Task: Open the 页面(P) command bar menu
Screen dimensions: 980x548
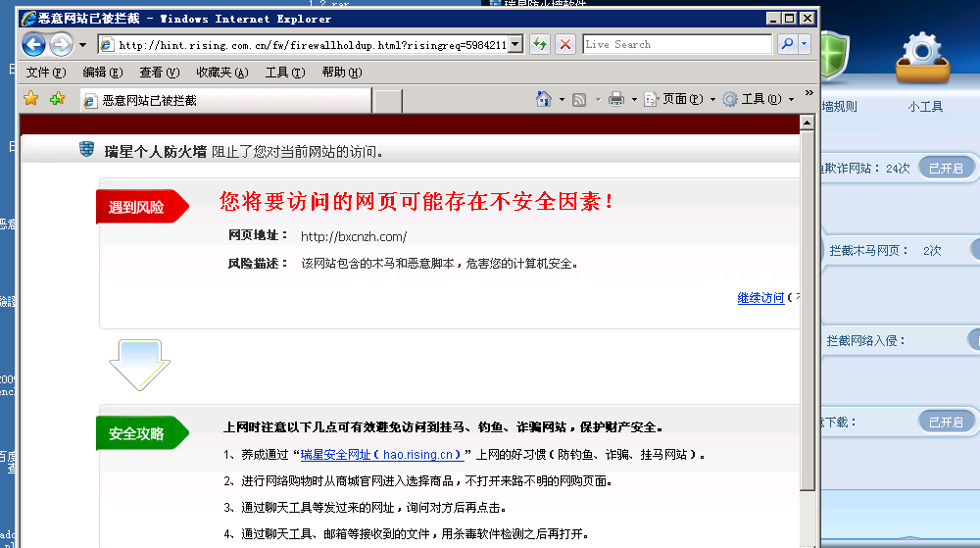Action: [680, 99]
